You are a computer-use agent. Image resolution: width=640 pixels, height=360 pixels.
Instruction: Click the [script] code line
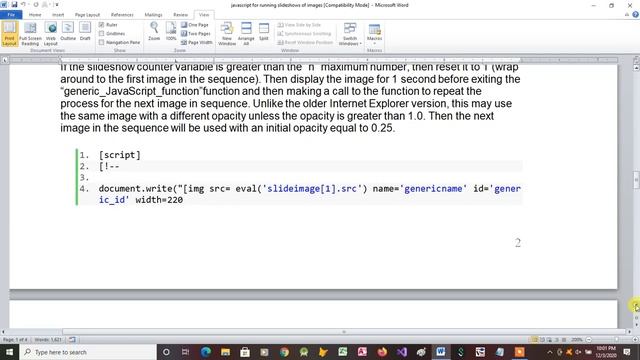[x=120, y=155]
